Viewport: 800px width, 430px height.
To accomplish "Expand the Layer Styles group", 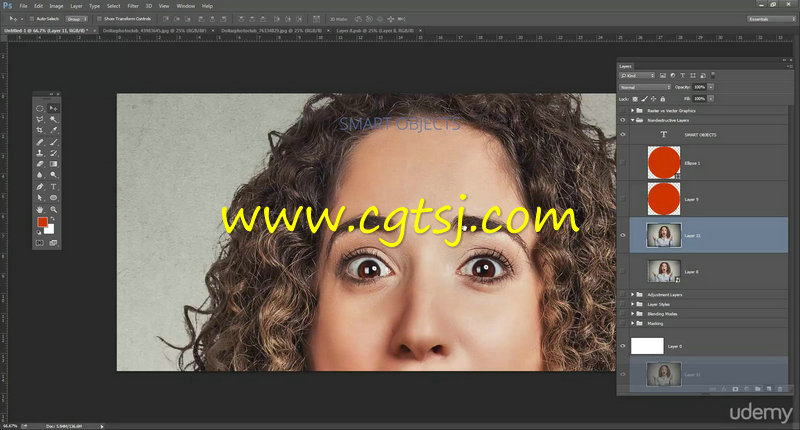I will (x=633, y=304).
